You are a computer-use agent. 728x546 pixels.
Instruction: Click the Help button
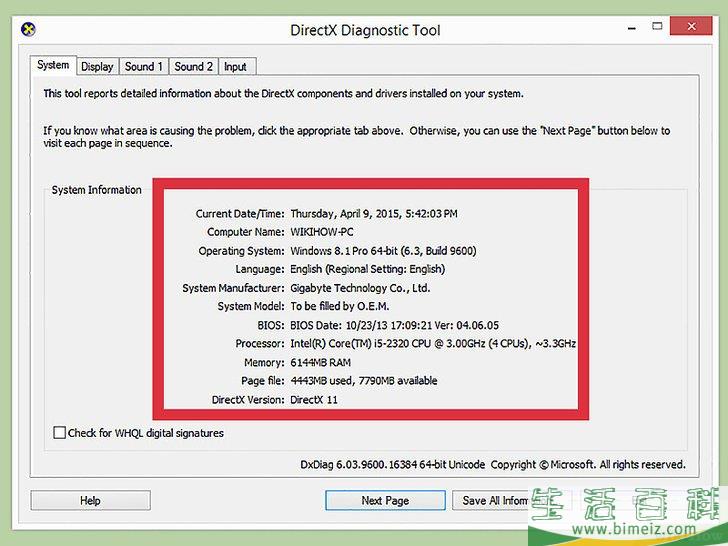tap(91, 500)
